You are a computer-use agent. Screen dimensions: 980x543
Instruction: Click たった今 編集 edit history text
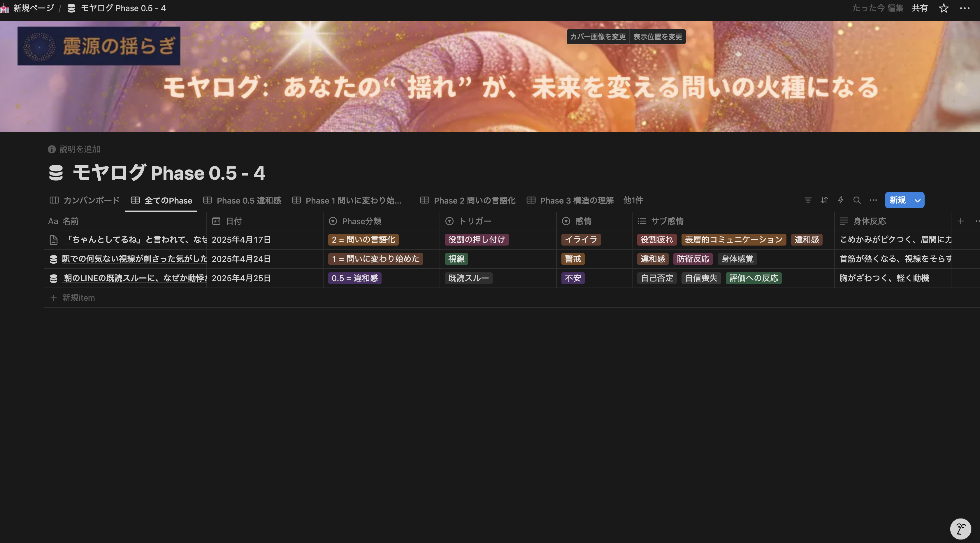878,8
